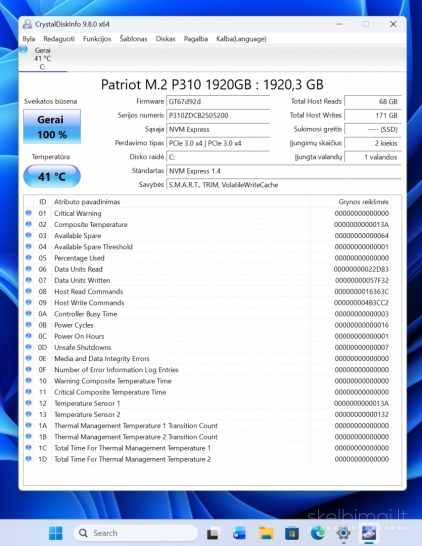Select Thermal Management Temperature 2 Transition Count row
The image size is (422, 546).
pos(207,437)
